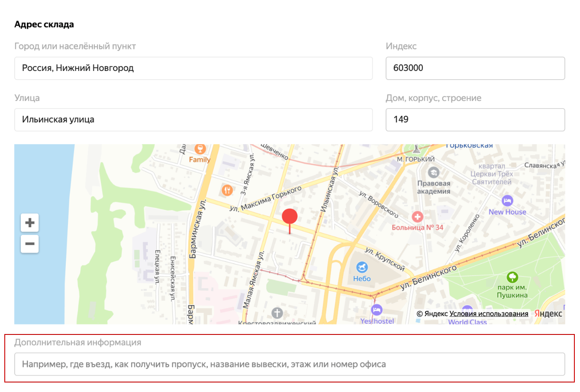Viewport: 580px width, 392px height.
Task: Click the Больница № 34 hospital icon
Action: point(417,217)
